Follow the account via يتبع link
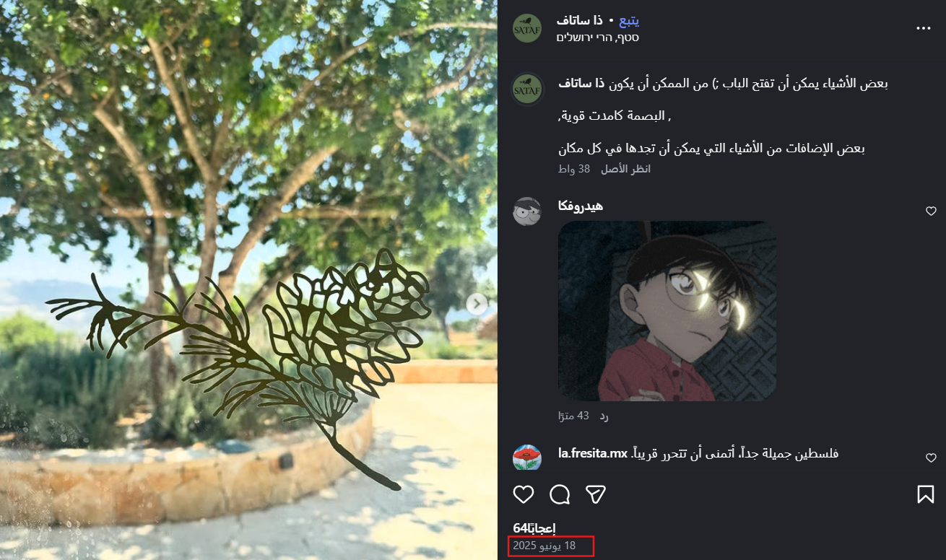Screen dimensions: 946x560 click(x=629, y=20)
